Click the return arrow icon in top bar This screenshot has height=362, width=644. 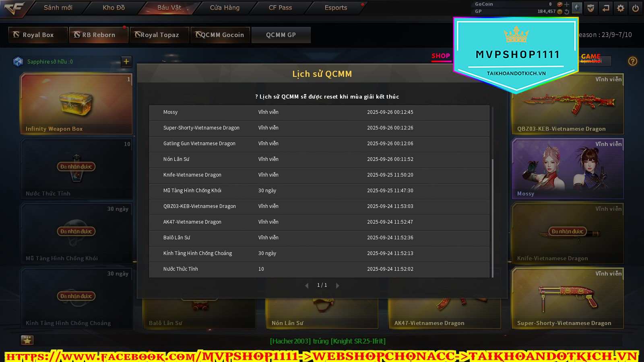click(x=606, y=8)
